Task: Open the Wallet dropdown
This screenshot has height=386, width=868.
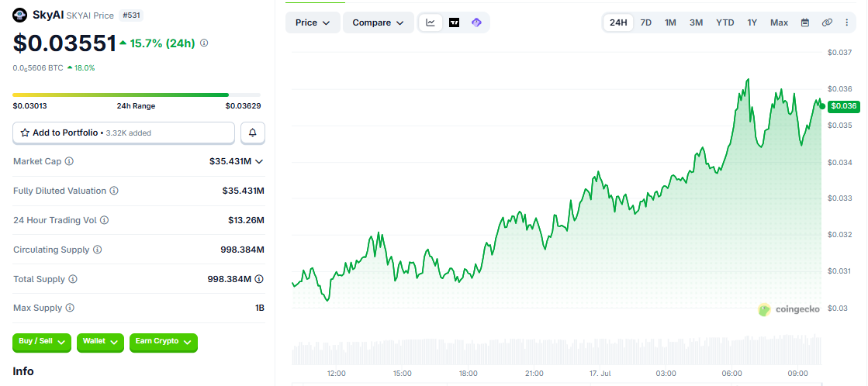Action: (x=100, y=343)
